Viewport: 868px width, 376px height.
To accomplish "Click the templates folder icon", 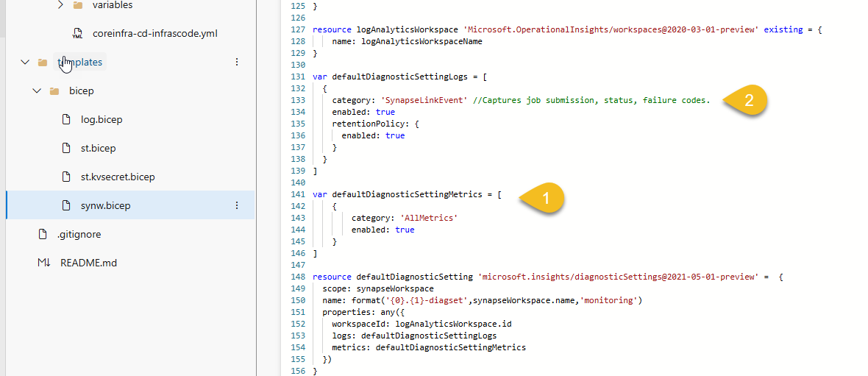I will 43,62.
